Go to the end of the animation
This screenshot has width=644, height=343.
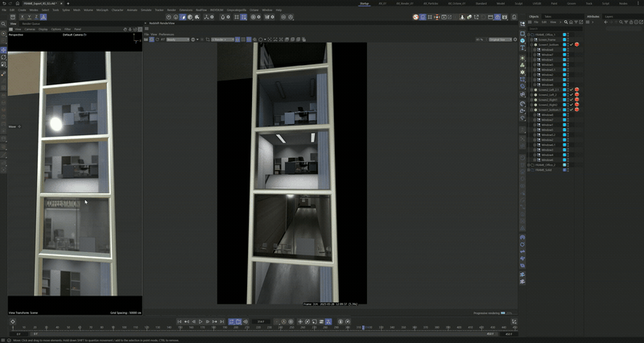pos(222,321)
